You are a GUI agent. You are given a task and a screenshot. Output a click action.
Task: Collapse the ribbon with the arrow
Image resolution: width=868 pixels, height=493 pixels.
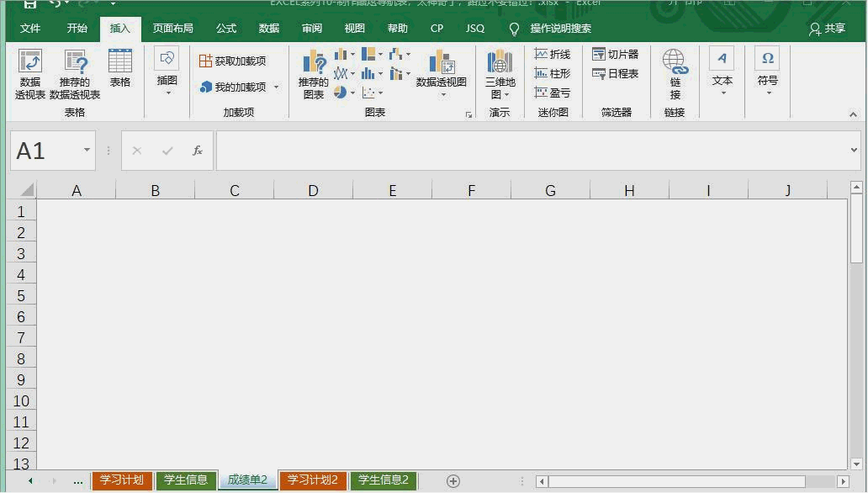point(853,114)
